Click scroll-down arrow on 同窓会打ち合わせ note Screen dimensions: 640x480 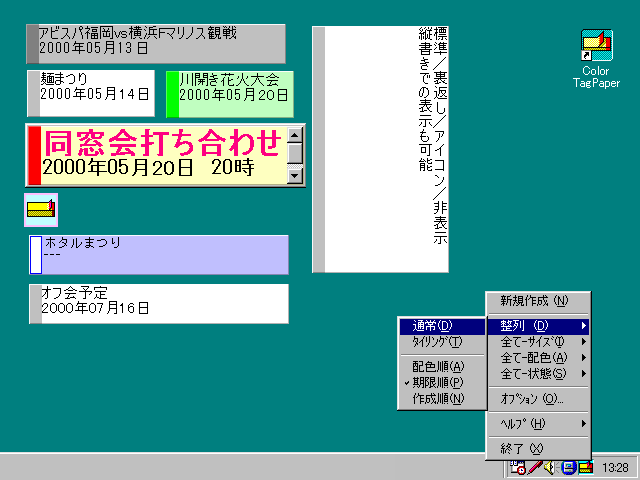tap(295, 176)
